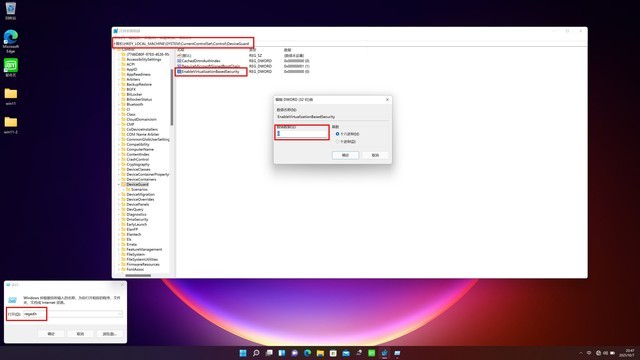The height and width of the screenshot is (360, 640).
Task: Close the Edit DWORD dialog
Action: coord(387,100)
